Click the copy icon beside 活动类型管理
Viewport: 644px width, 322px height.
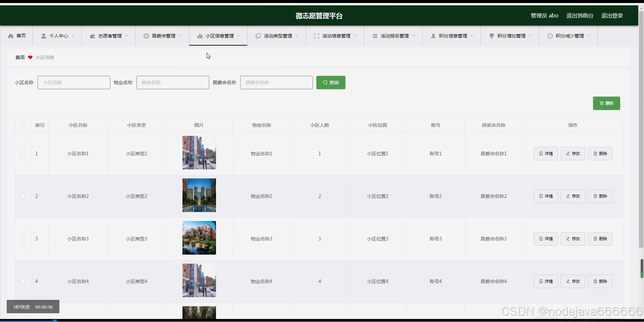point(258,36)
